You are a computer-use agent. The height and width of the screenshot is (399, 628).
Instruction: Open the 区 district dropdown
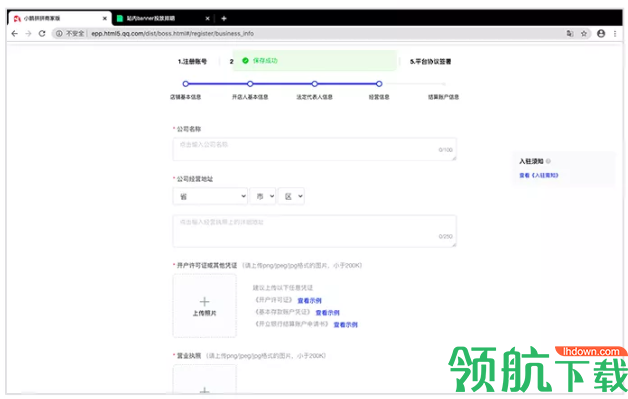[292, 196]
